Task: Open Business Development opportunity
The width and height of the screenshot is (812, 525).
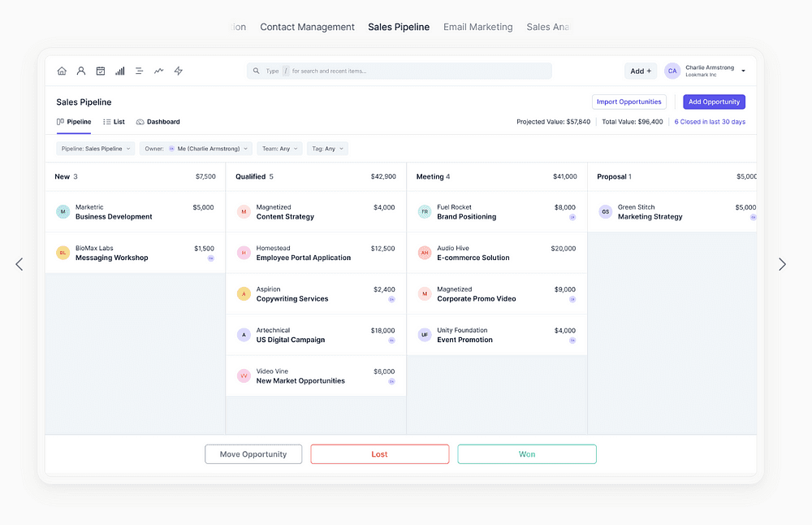Action: [135, 211]
